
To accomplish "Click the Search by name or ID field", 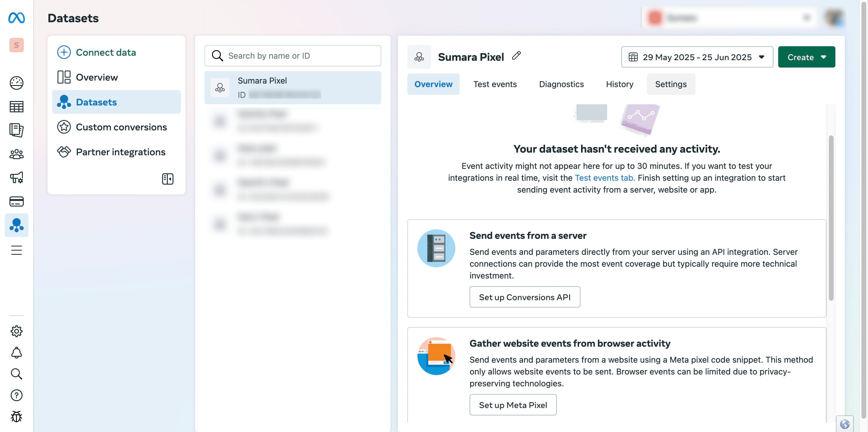I will [293, 56].
